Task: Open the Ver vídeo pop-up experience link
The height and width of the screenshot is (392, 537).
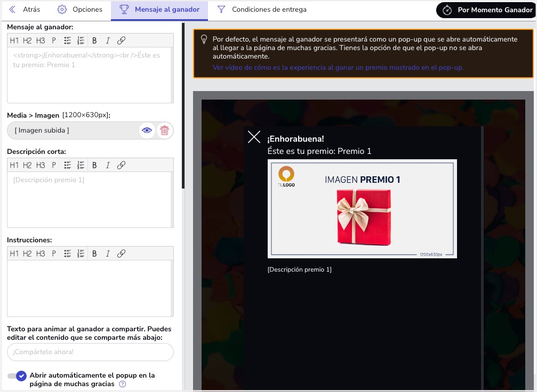Action: (x=338, y=68)
